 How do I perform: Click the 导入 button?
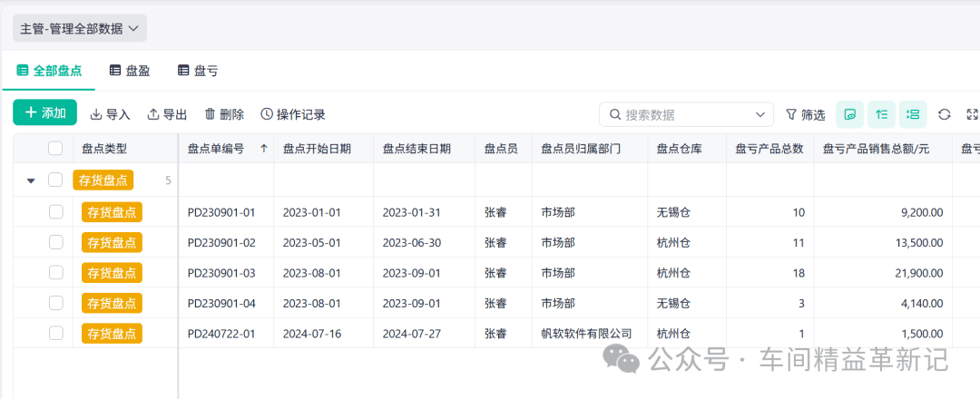[110, 114]
